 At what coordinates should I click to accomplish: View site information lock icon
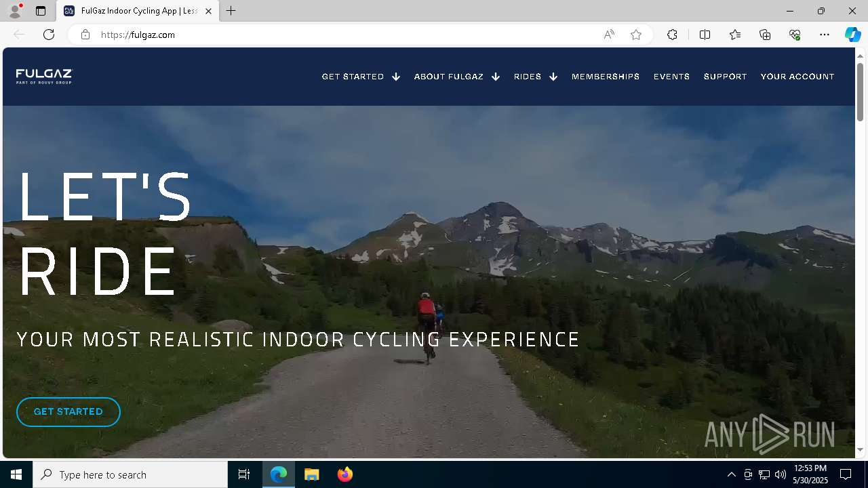point(85,35)
